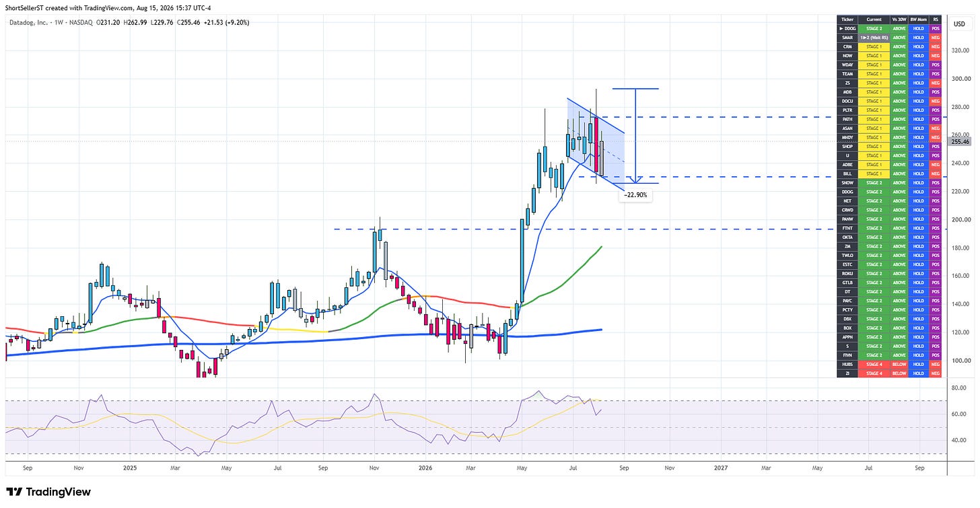Click the 160.00 price axis label

click(959, 276)
